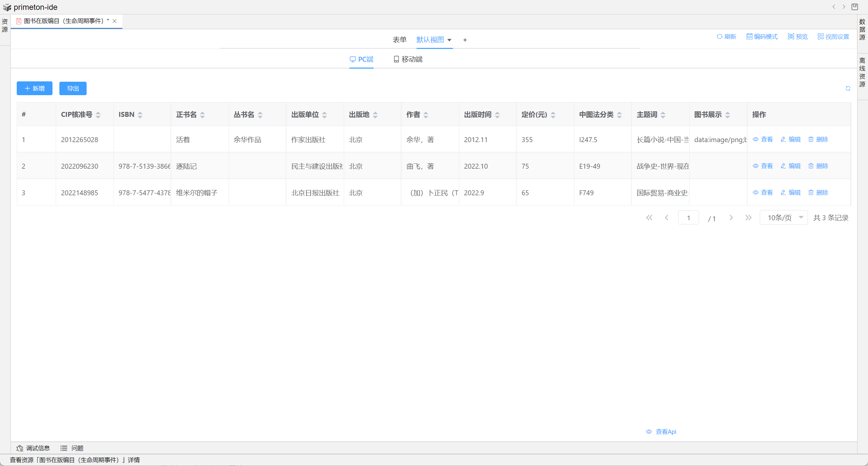Add a new view with the plus button
Viewport: 868px width, 466px height.
pyautogui.click(x=465, y=40)
